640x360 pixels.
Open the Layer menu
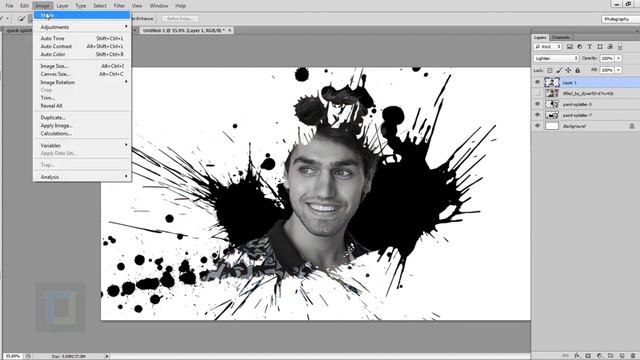click(62, 6)
